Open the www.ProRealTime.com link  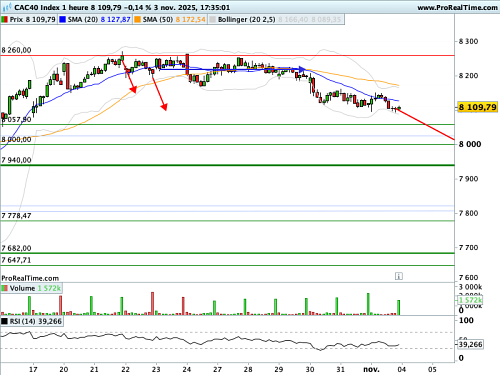click(457, 7)
